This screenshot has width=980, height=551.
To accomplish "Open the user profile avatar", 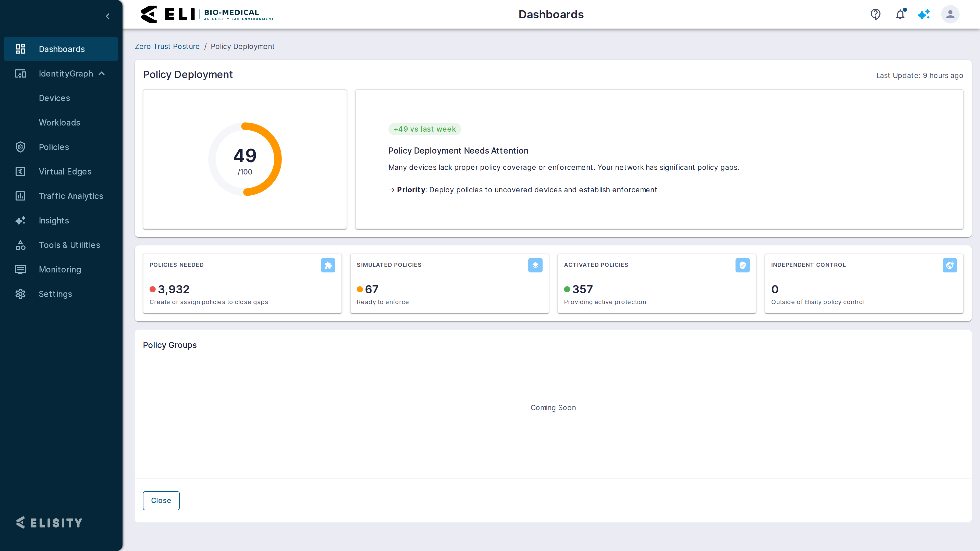I will [x=950, y=15].
